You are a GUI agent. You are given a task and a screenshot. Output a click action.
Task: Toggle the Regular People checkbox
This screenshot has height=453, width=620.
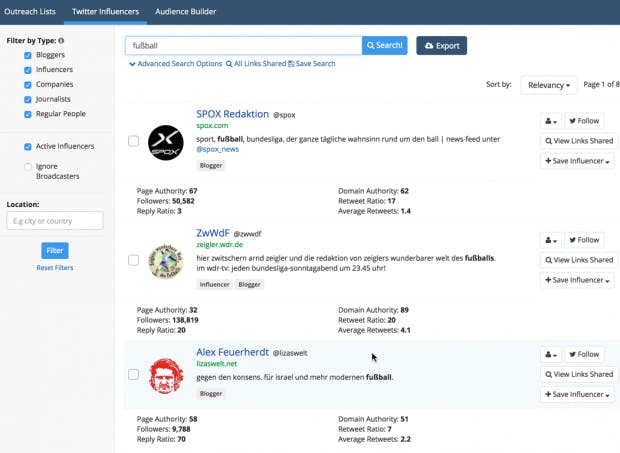tap(28, 114)
